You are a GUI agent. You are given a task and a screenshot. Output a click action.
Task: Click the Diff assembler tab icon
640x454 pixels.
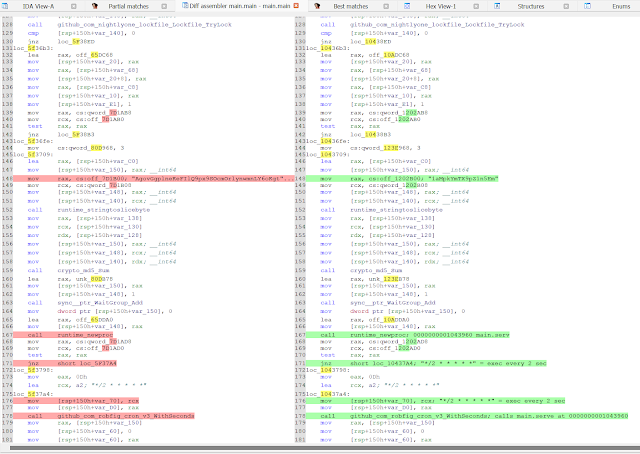pos(185,5)
